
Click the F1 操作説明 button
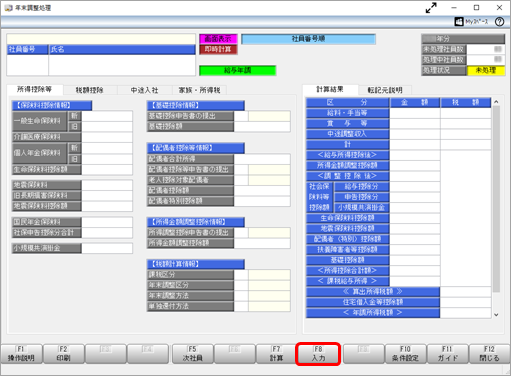click(21, 354)
